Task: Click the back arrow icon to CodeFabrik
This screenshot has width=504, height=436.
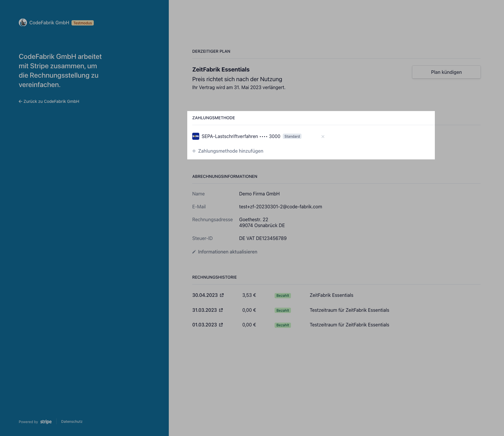Action: pyautogui.click(x=21, y=101)
